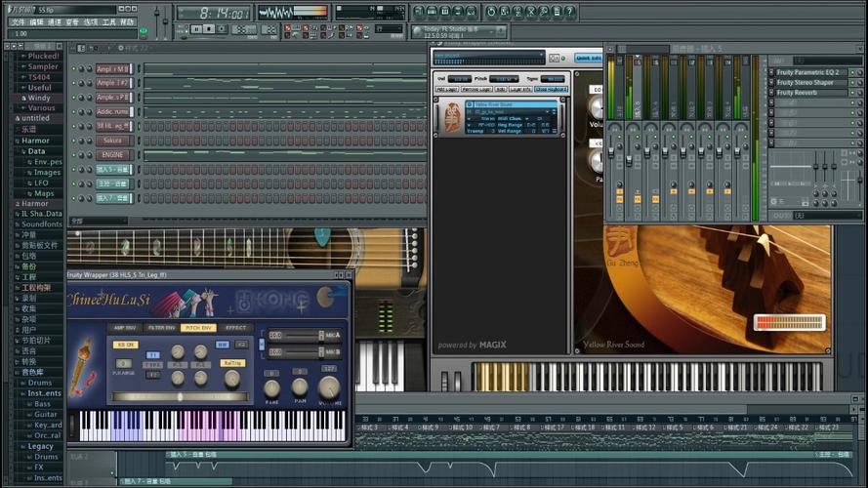868x488 pixels.
Task: Click the PAN knob in ChineeHuLuSi
Action: point(300,386)
